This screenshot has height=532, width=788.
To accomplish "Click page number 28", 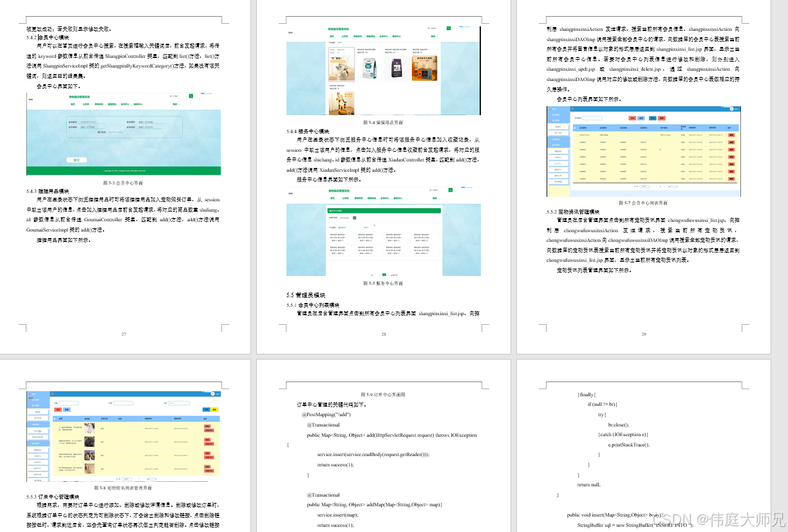I will click(384, 334).
